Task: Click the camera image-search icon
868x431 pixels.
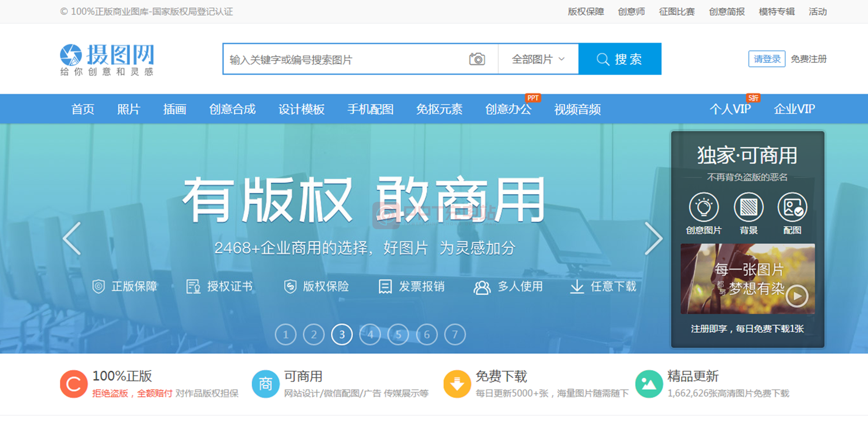Action: [477, 59]
